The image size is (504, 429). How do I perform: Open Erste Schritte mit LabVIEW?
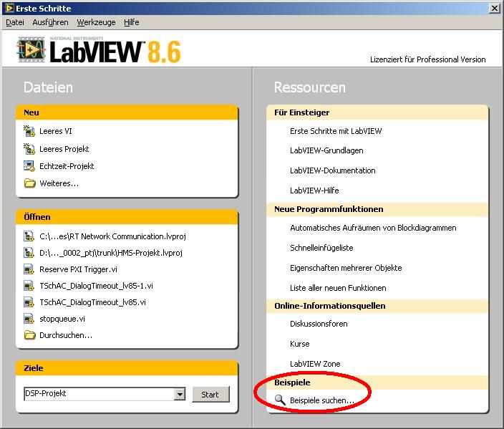click(336, 131)
